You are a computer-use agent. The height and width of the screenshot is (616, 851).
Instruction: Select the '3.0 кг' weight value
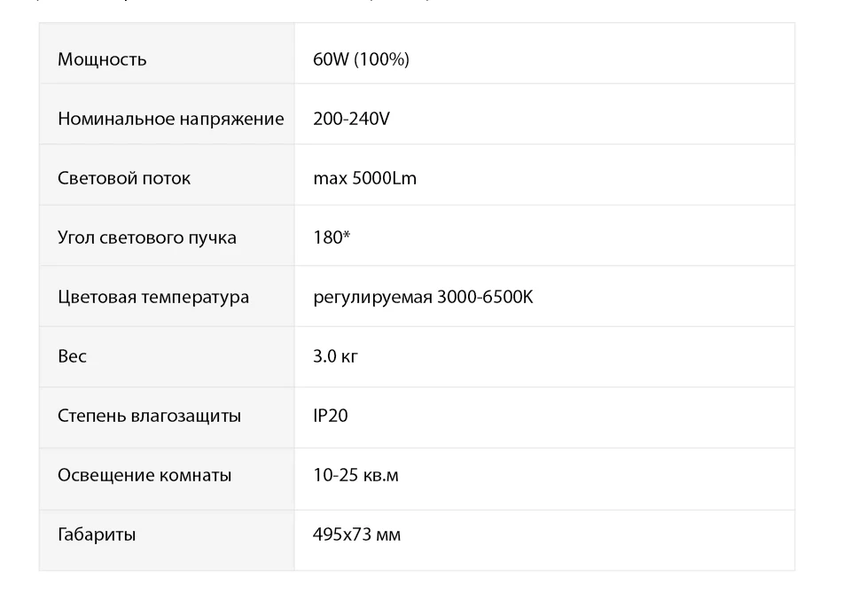click(x=335, y=356)
